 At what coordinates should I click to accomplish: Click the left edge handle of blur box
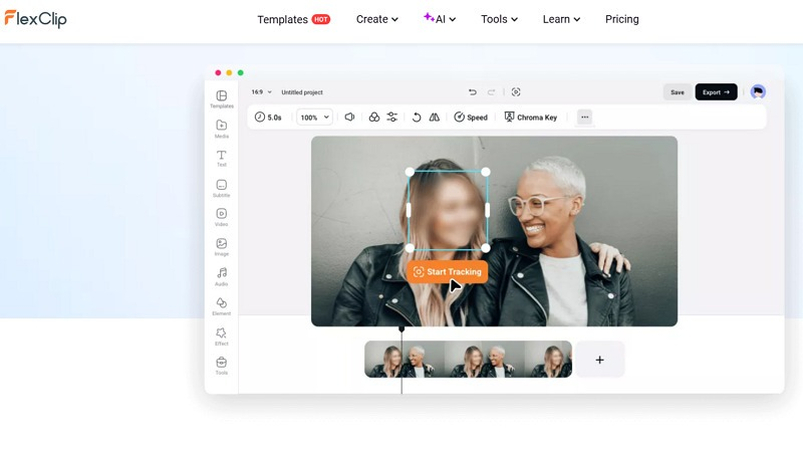point(409,210)
